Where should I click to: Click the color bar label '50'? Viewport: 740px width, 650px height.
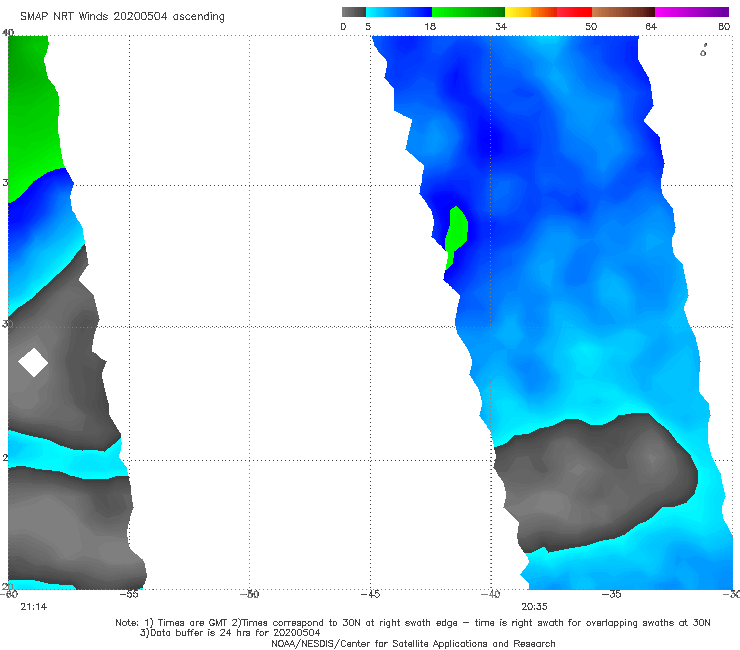[x=591, y=27]
